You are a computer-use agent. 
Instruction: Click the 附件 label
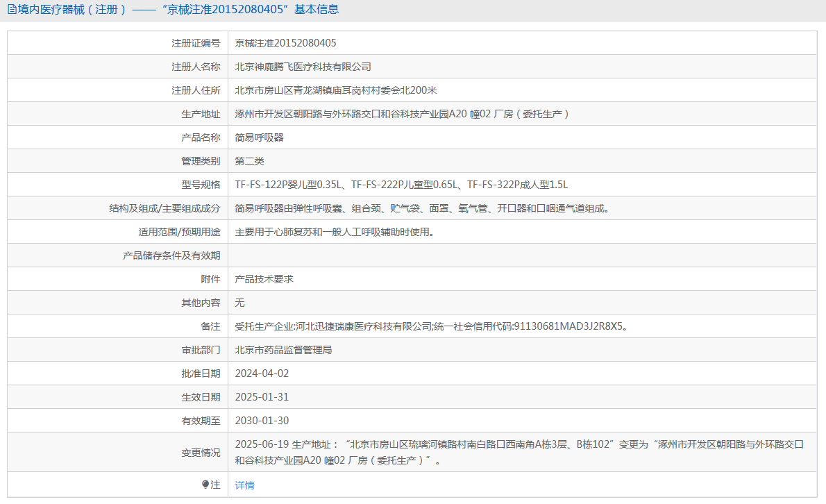click(x=211, y=279)
